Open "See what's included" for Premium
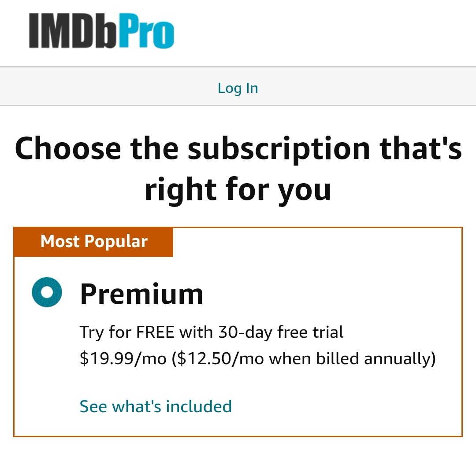The height and width of the screenshot is (454, 476). (x=156, y=406)
